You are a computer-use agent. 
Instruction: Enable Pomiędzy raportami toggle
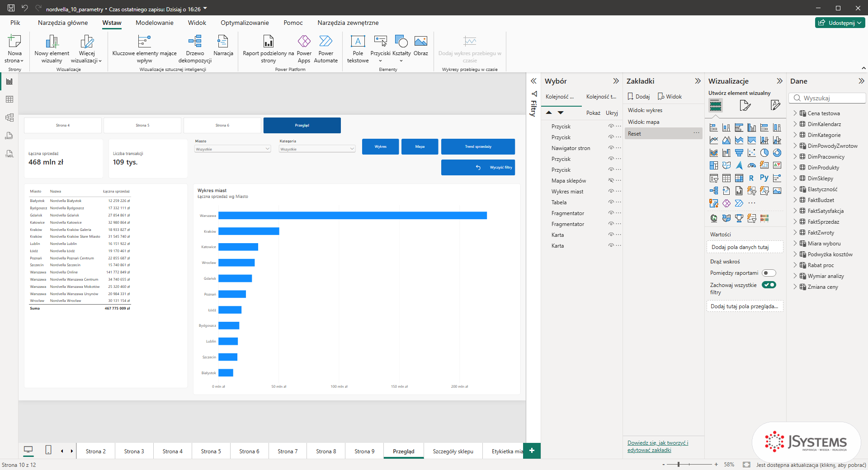click(769, 273)
